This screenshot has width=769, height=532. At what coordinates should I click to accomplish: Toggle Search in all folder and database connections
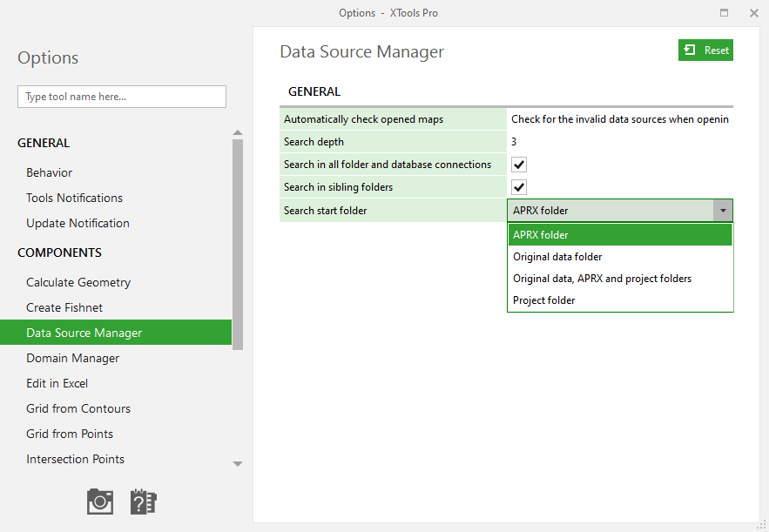pyautogui.click(x=519, y=165)
